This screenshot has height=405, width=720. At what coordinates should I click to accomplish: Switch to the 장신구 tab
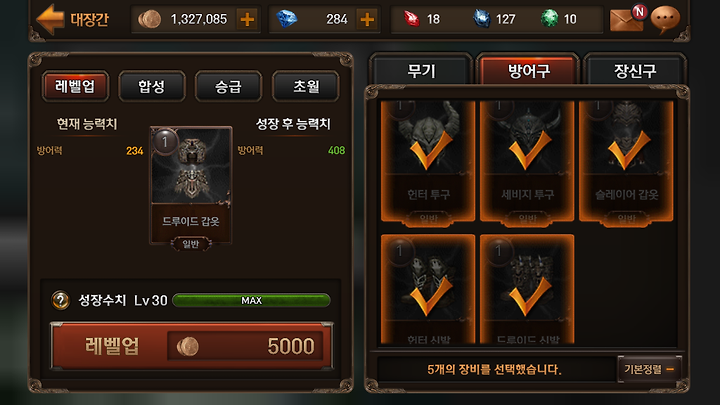pos(635,71)
